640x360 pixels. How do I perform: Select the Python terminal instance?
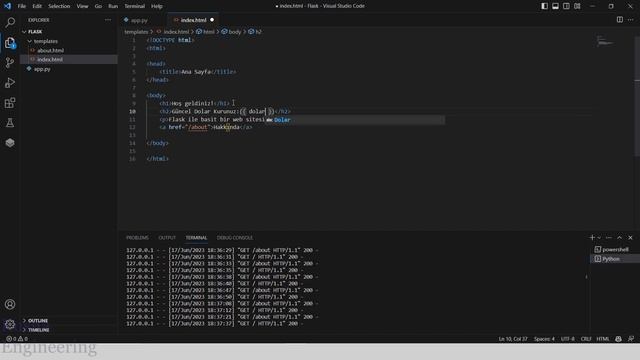point(615,259)
